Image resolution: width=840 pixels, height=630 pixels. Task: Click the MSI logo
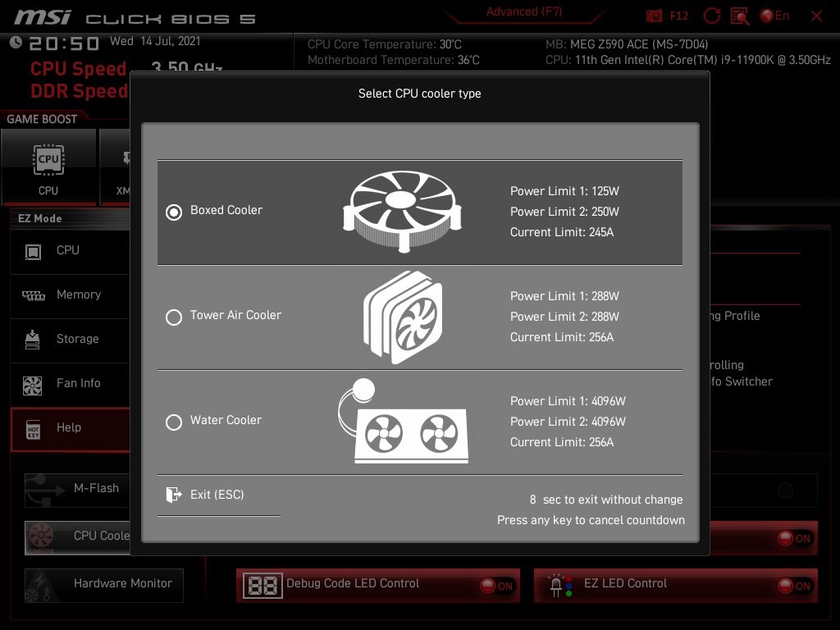click(43, 18)
